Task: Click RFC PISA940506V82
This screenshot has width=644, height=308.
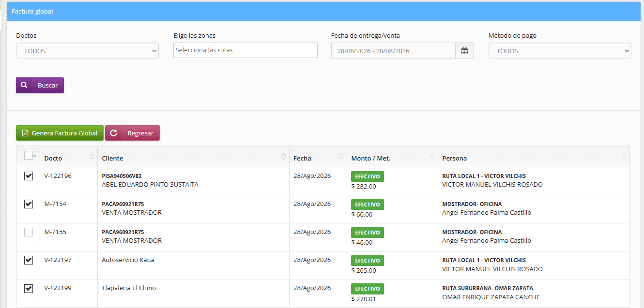Action: (x=122, y=176)
